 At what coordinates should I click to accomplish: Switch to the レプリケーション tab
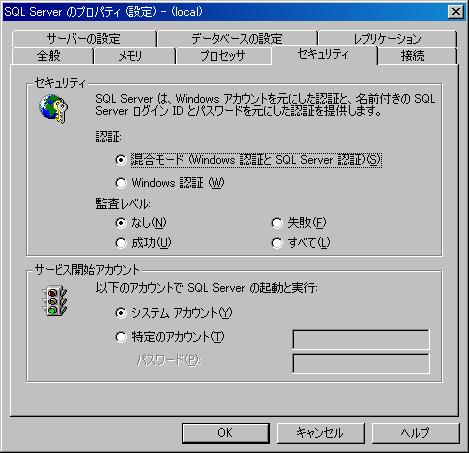387,39
